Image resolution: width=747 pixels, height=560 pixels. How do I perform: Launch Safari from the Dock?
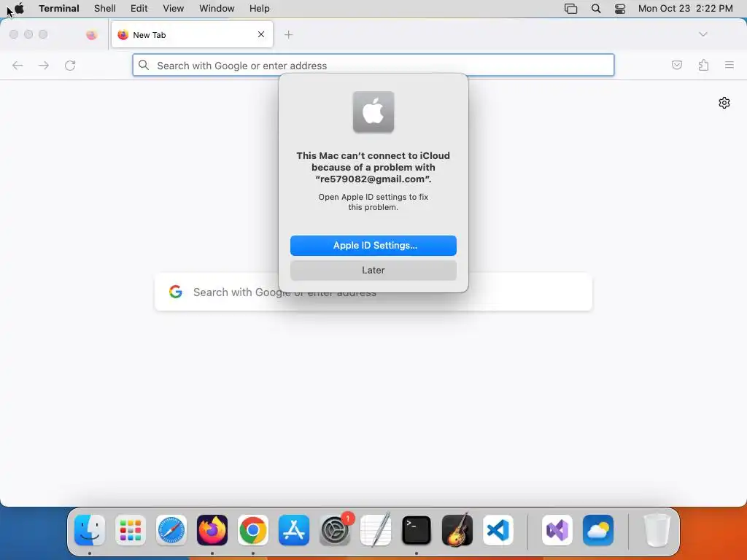click(171, 530)
